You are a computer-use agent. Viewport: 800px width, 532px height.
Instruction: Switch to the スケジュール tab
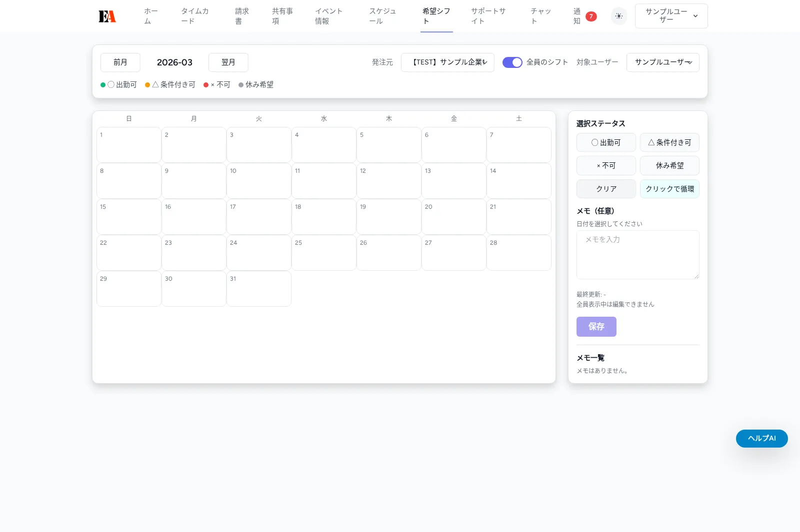(x=383, y=16)
